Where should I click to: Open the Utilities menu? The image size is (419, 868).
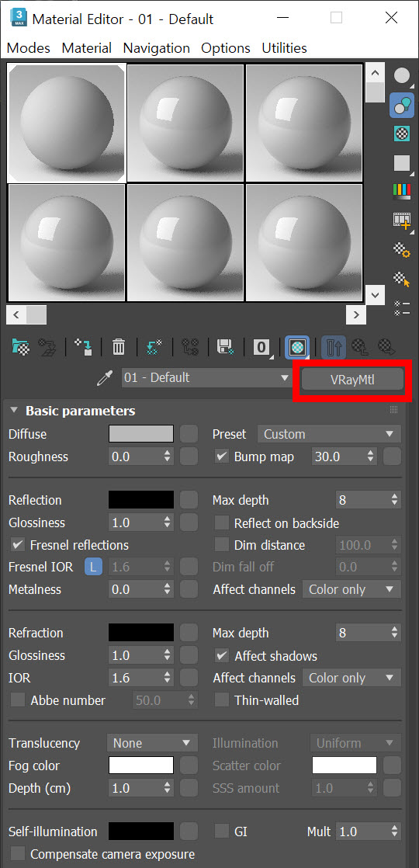coord(284,48)
